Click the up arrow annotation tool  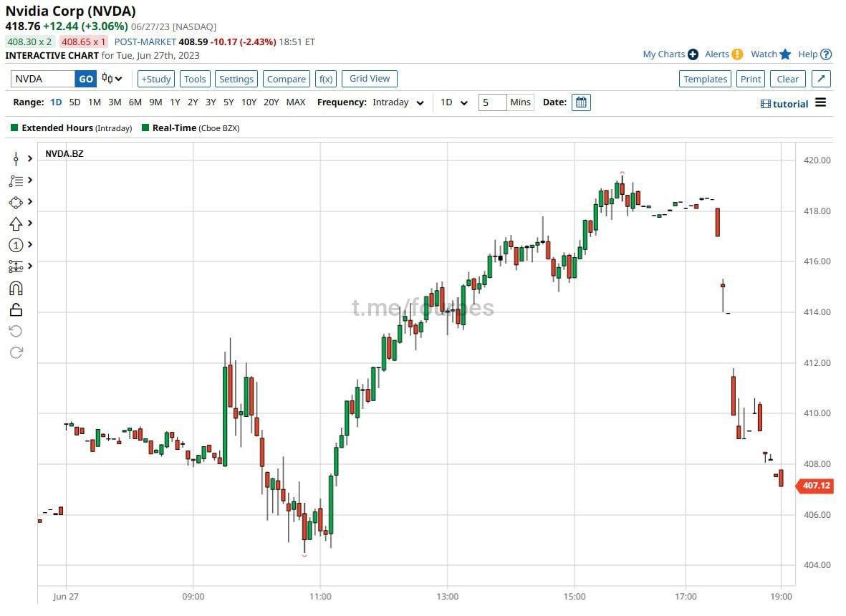point(16,223)
